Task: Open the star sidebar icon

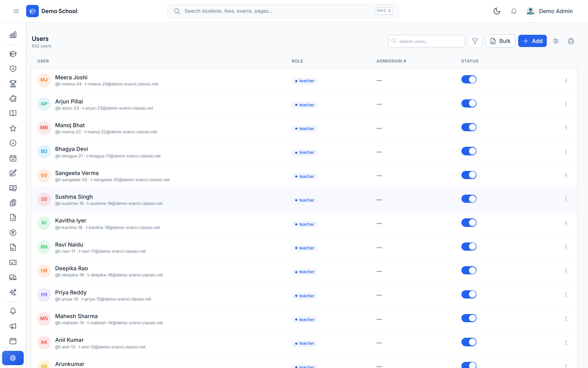Action: pyautogui.click(x=13, y=128)
